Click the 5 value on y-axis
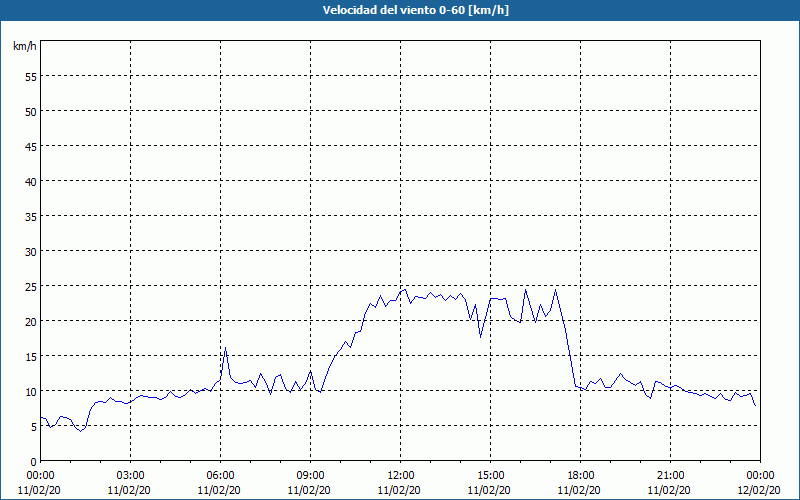Image resolution: width=800 pixels, height=500 pixels. (34, 427)
